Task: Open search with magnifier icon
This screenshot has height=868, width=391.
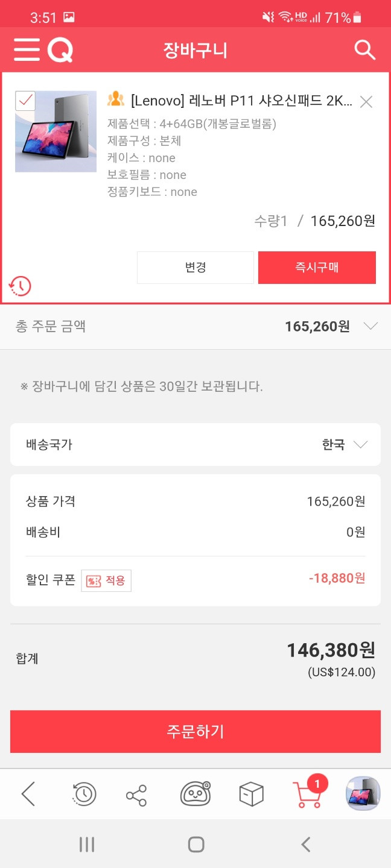Action: click(x=364, y=49)
